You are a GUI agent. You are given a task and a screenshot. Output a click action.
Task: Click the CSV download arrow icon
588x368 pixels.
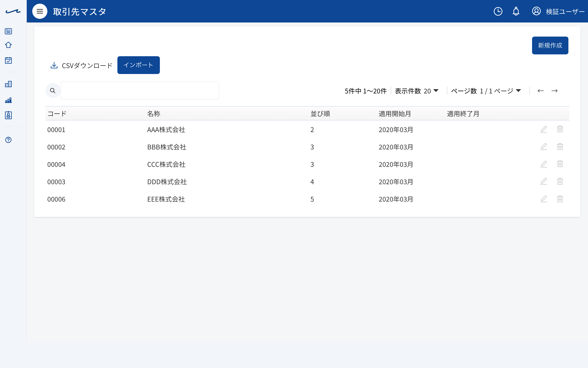(x=54, y=65)
